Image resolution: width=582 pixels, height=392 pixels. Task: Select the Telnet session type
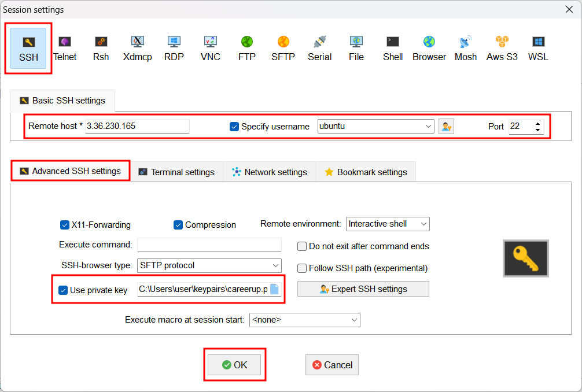click(65, 48)
